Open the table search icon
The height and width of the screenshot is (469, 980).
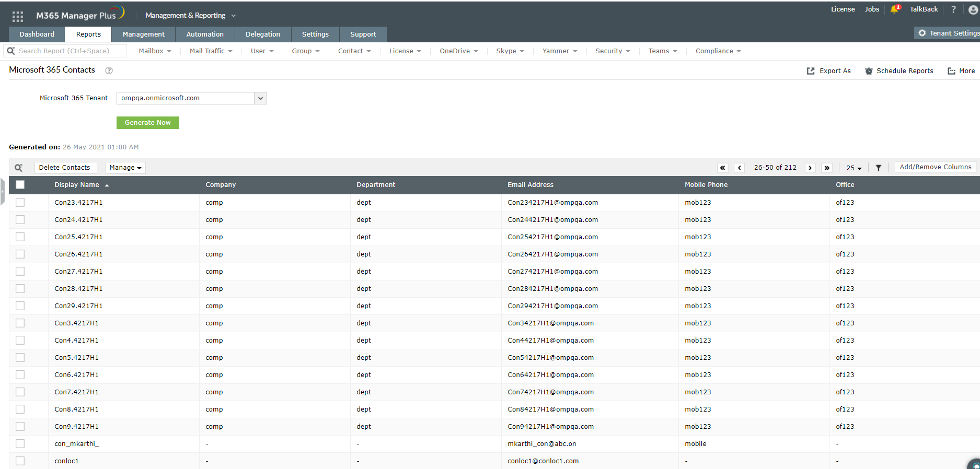[x=19, y=168]
